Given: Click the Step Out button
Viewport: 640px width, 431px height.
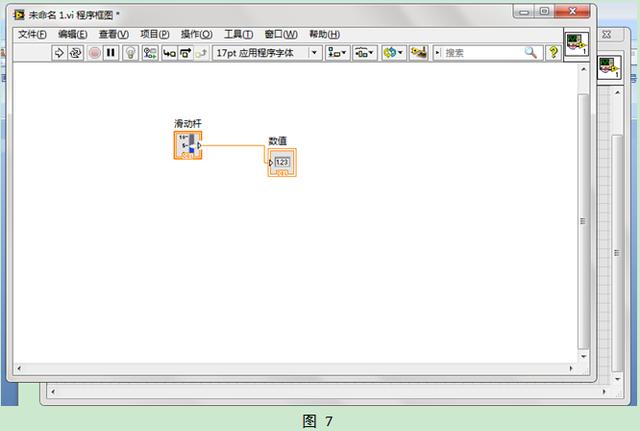Looking at the screenshot, I should [x=202, y=53].
